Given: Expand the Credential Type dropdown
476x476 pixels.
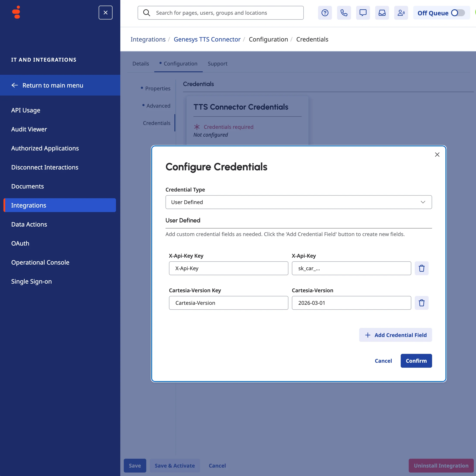Looking at the screenshot, I should tap(298, 202).
